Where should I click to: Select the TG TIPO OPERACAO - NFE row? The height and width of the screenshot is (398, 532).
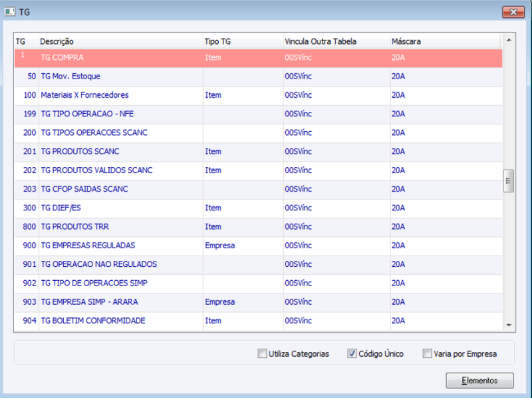tap(259, 114)
